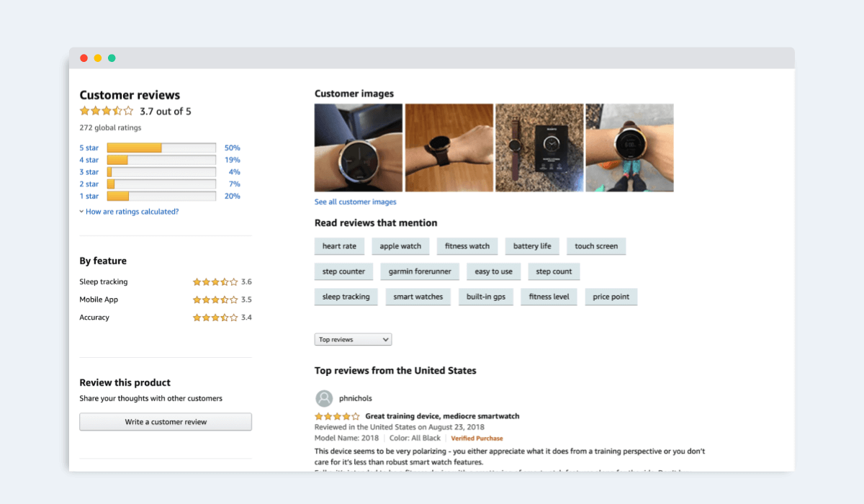Click the Mobile App feature star rating
Image resolution: width=864 pixels, height=504 pixels.
216,299
